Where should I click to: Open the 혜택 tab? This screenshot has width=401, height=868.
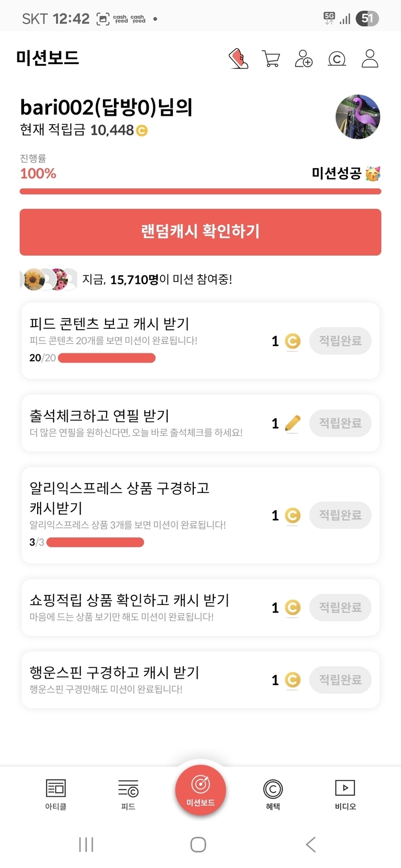tap(273, 794)
